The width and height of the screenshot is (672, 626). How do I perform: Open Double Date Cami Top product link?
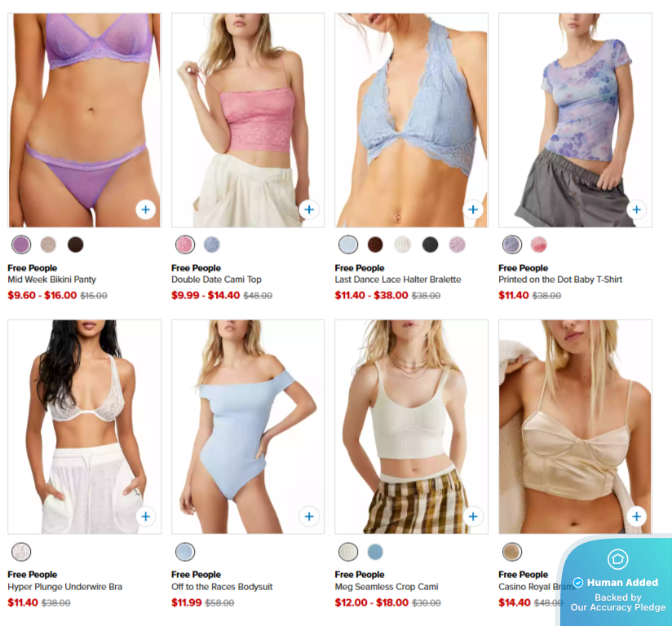pyautogui.click(x=216, y=280)
